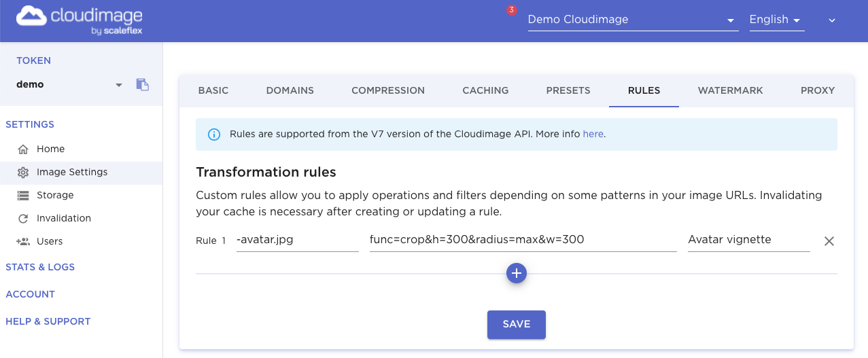Copy the demo token with clipboard icon
Image resolution: width=868 pixels, height=358 pixels.
142,85
